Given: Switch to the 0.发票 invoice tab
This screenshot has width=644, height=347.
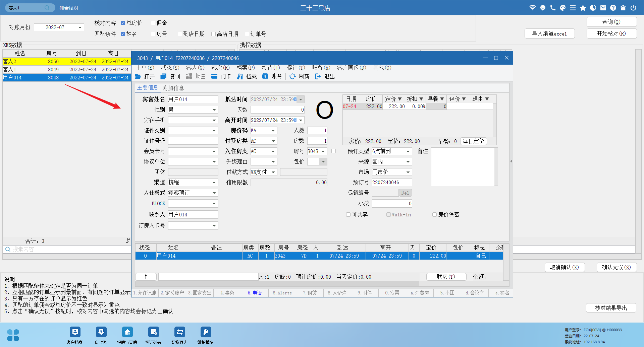Looking at the screenshot, I should [x=392, y=293].
